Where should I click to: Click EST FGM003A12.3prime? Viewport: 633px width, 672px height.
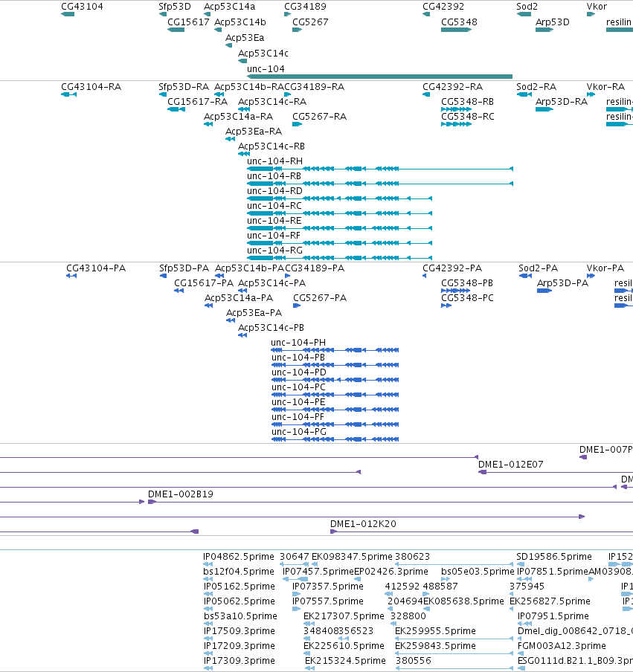(x=520, y=653)
